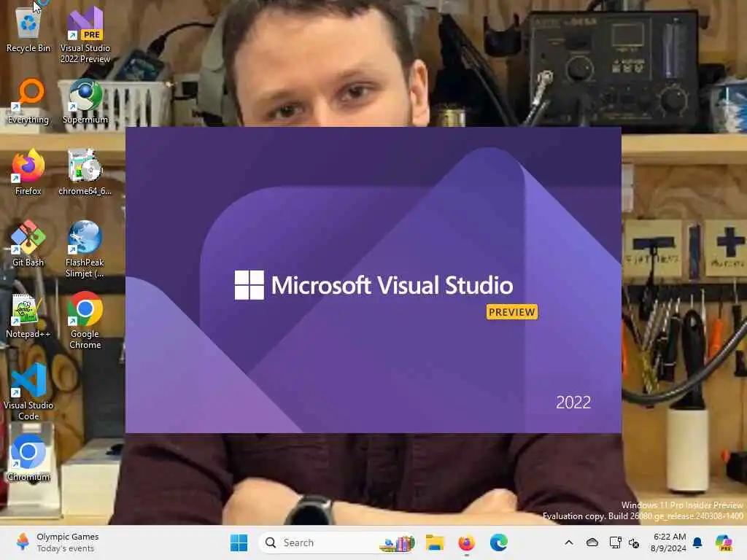Click the Visual Studio Code shortcut
The width and height of the screenshot is (747, 560).
[28, 392]
